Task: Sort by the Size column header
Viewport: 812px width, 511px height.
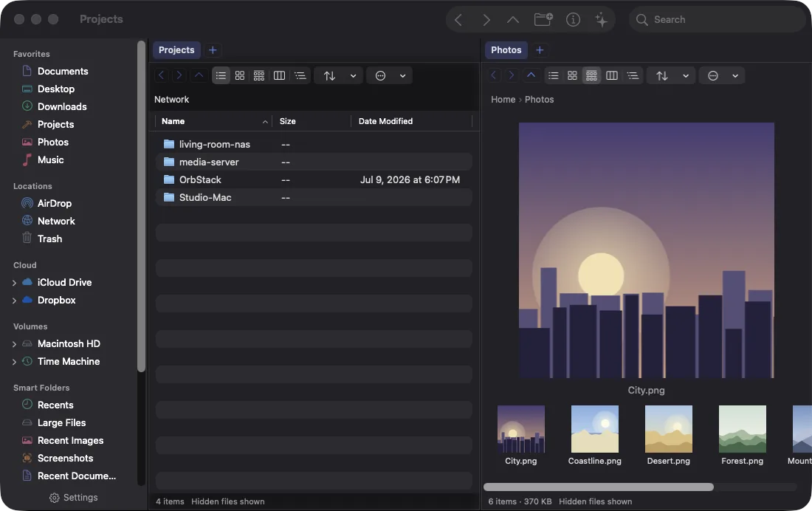Action: (312, 121)
